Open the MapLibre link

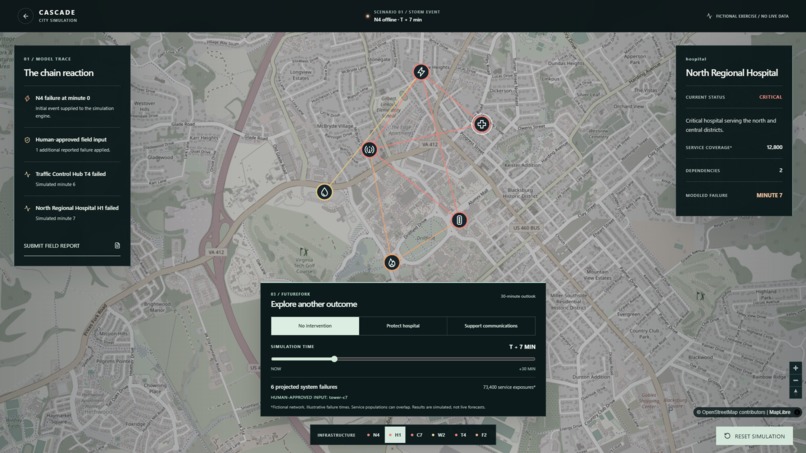point(780,412)
